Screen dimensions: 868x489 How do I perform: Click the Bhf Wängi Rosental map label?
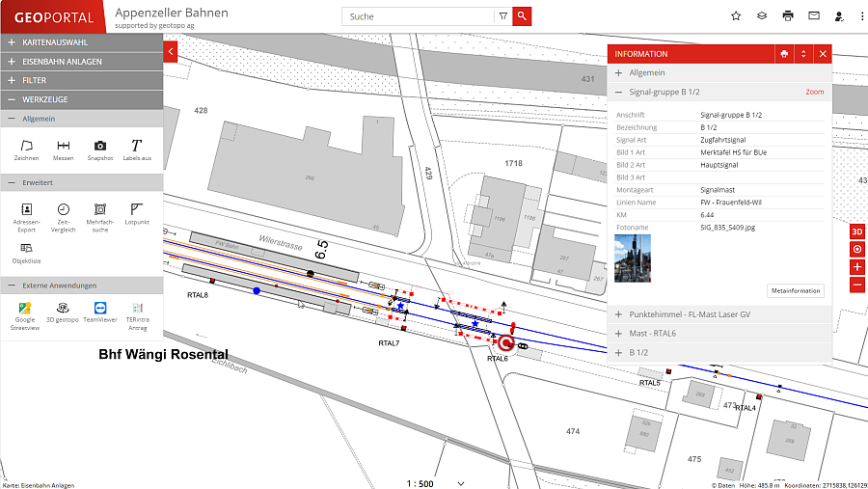tap(163, 354)
